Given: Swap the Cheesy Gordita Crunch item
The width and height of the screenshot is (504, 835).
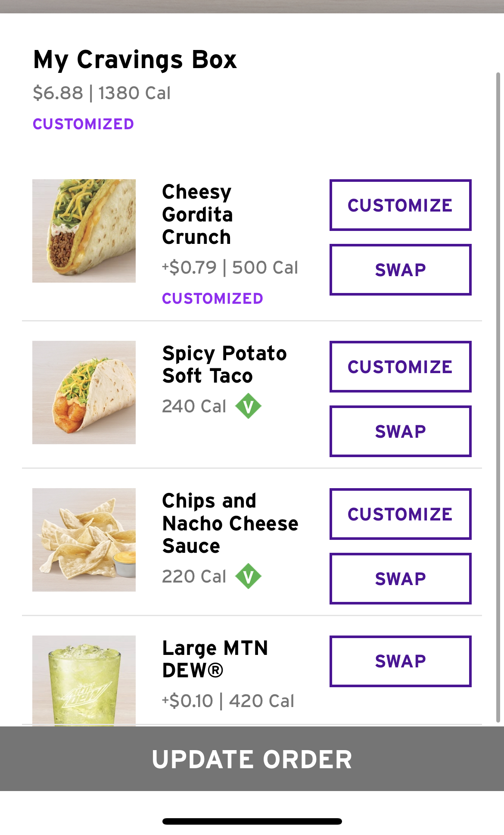Looking at the screenshot, I should click(400, 270).
